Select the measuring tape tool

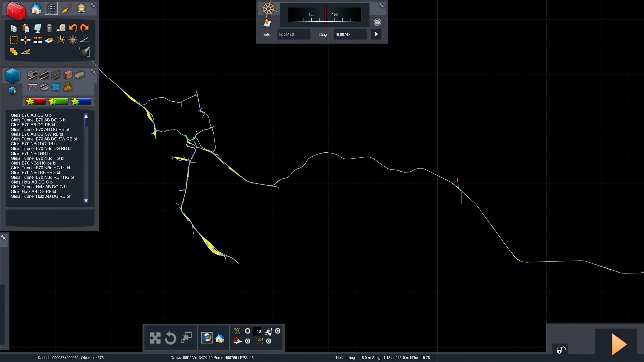coord(61,28)
